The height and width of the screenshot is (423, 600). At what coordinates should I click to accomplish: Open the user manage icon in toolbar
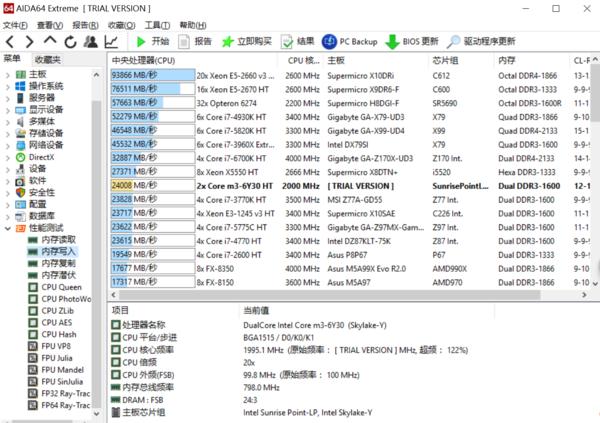coord(91,41)
